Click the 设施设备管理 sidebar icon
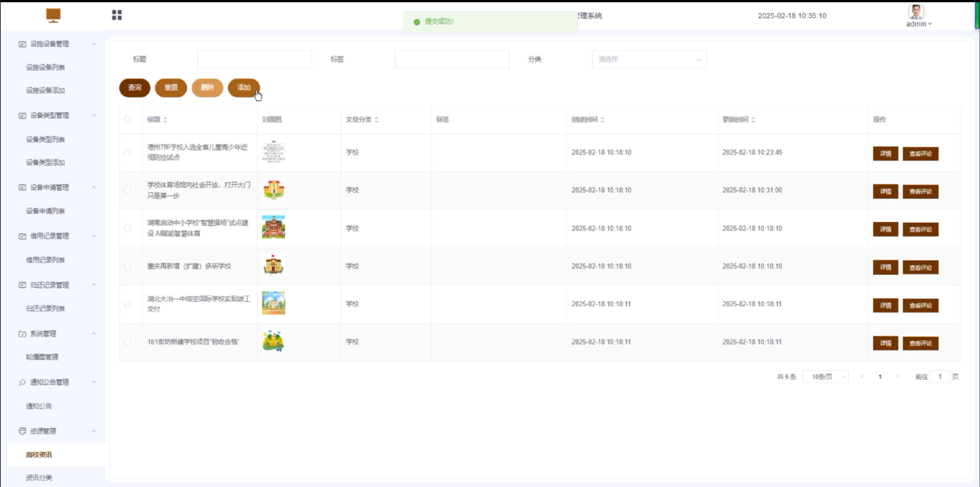Viewport: 980px width, 487px height. [22, 44]
